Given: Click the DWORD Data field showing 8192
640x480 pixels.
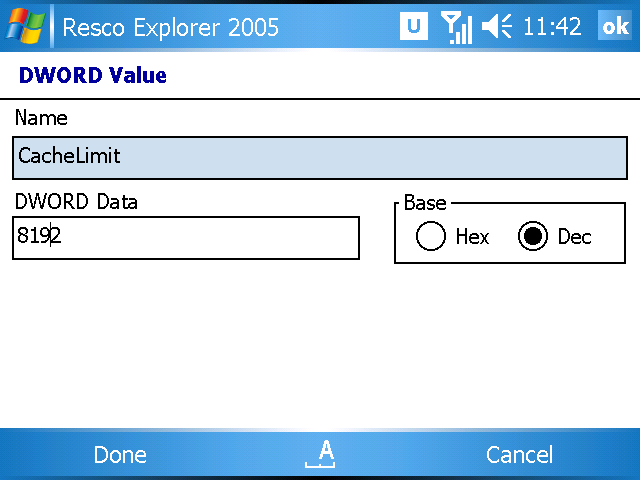Looking at the screenshot, I should (186, 238).
